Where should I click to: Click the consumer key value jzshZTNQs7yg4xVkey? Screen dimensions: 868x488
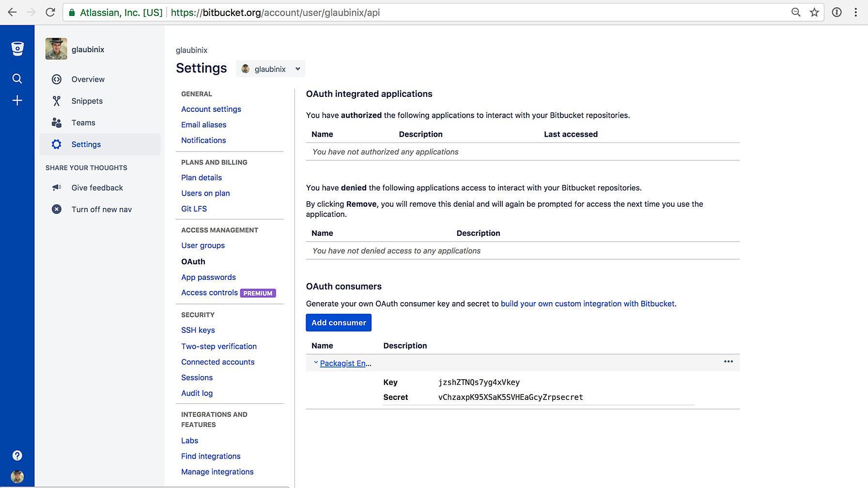click(x=479, y=382)
